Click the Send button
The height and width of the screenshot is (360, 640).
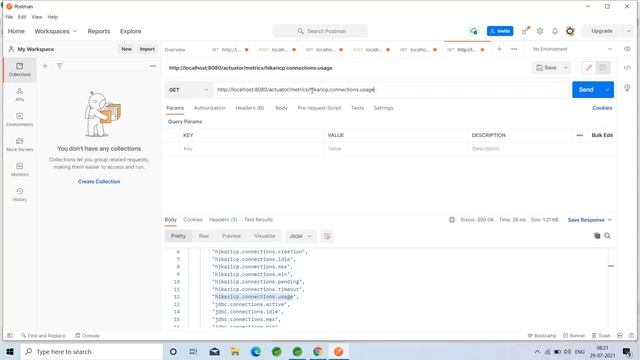[x=586, y=90]
